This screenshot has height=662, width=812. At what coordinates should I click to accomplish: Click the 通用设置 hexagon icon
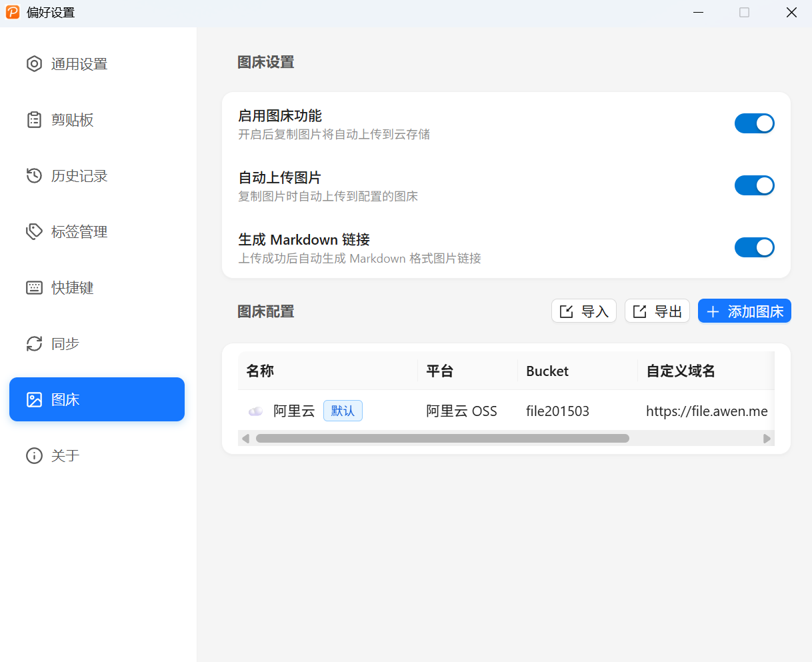point(34,64)
